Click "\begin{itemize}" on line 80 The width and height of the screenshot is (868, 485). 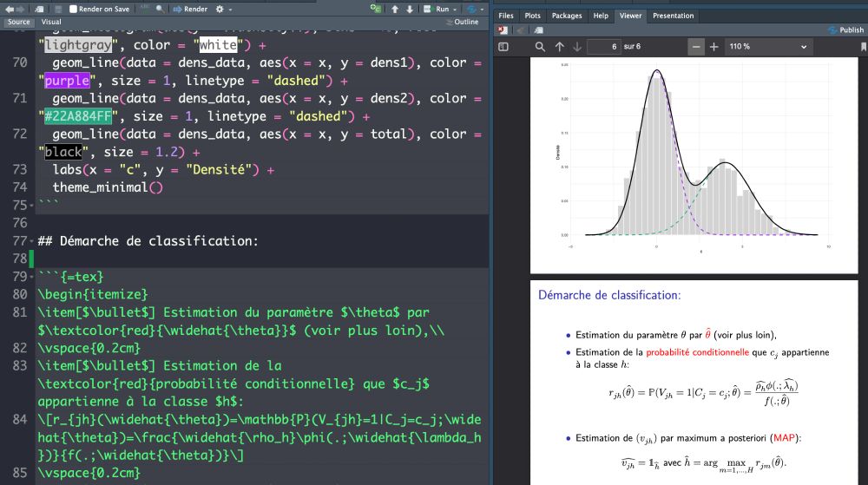coord(93,294)
